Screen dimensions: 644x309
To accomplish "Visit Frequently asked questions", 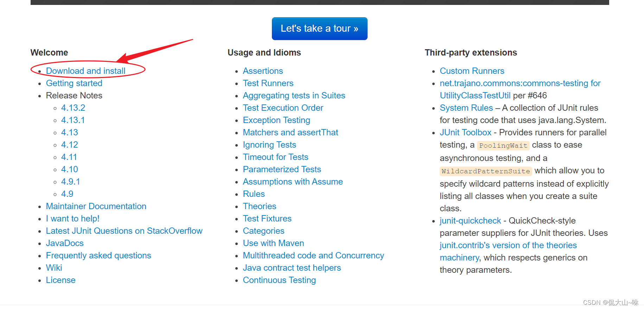I will click(98, 256).
